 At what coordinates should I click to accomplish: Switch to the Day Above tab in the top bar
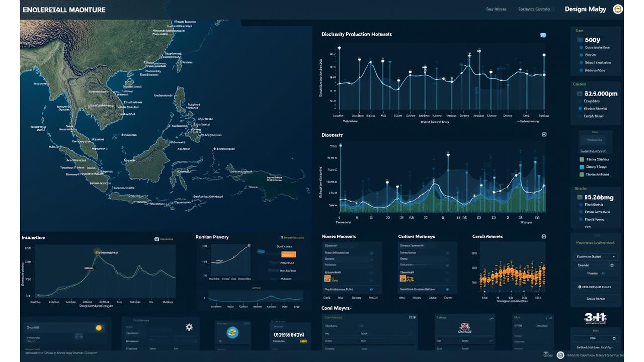tap(496, 9)
